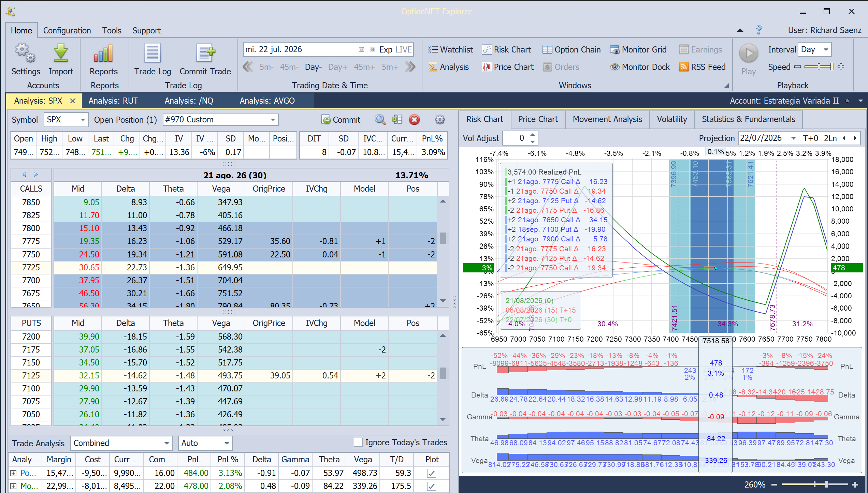Open the calendar picker in the date field
Viewport: 868px width, 493px height.
point(362,50)
